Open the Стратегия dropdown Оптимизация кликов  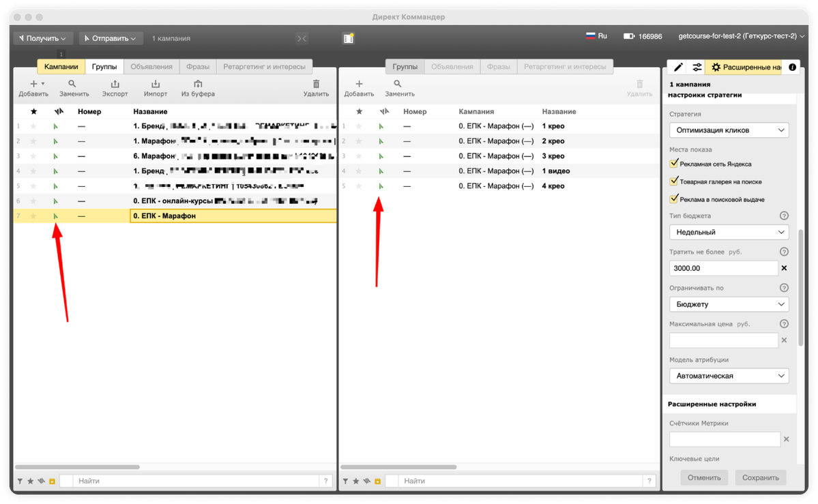point(729,130)
